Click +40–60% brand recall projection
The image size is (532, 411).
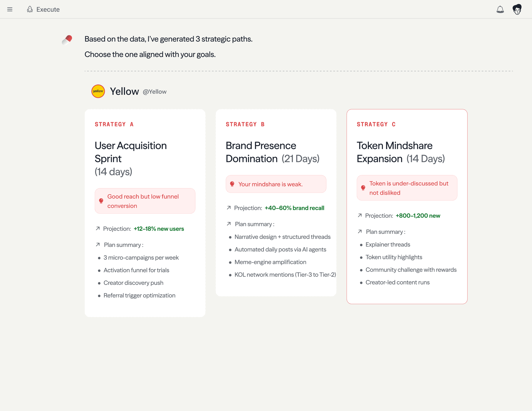(294, 208)
